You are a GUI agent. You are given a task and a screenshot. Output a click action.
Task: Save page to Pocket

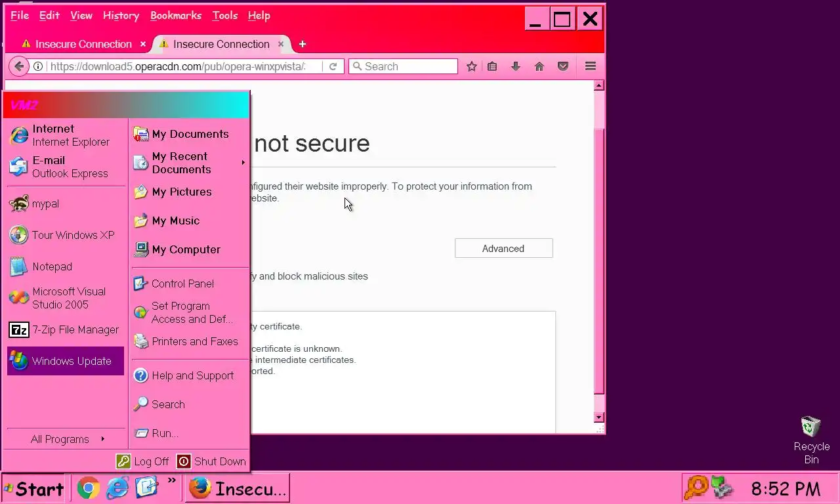pos(563,66)
